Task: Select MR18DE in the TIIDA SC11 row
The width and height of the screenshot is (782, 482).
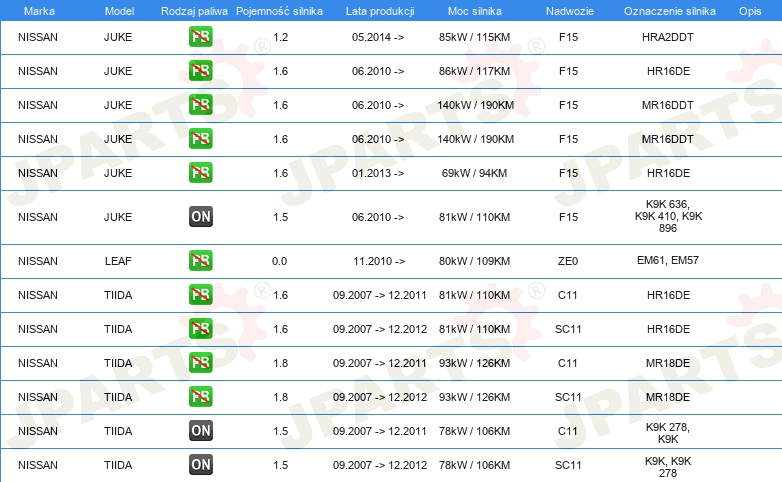Action: tap(668, 396)
